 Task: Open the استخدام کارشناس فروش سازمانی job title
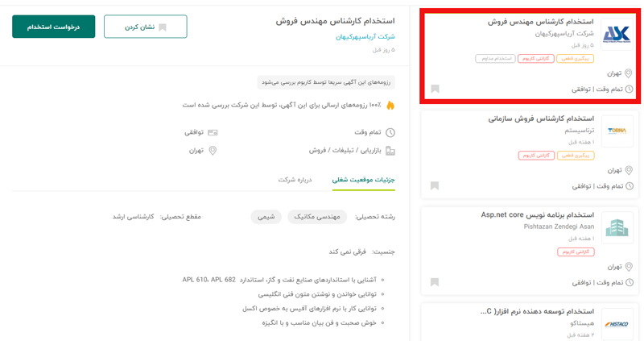tap(540, 119)
